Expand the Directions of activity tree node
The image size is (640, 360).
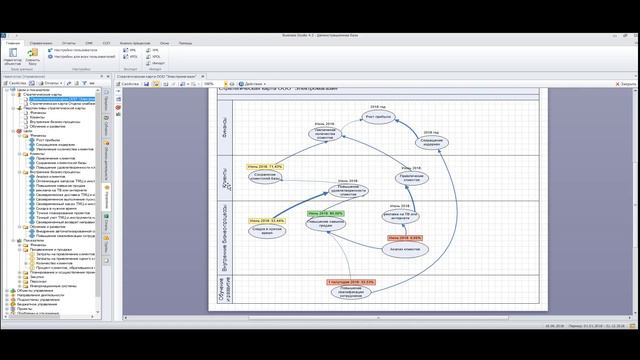point(7,295)
